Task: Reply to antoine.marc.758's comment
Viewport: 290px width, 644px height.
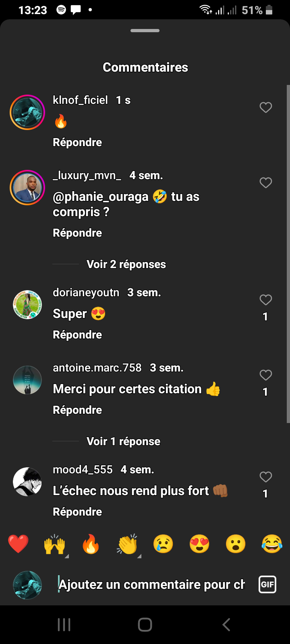Action: 77,410
